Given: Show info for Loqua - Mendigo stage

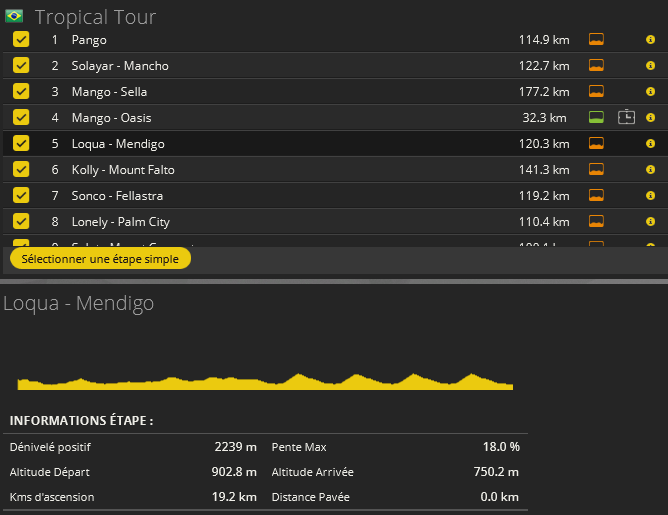Looking at the screenshot, I should [650, 144].
